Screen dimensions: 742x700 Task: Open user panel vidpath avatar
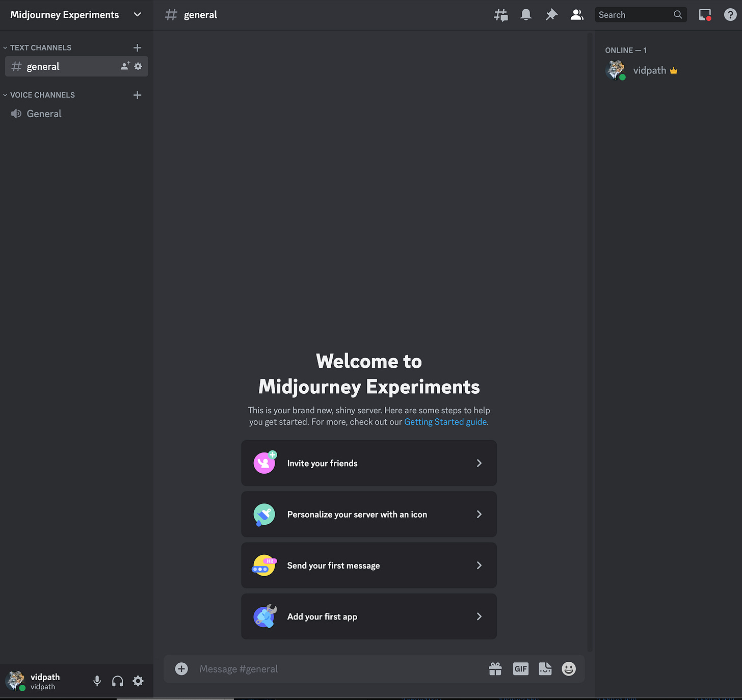click(x=15, y=681)
